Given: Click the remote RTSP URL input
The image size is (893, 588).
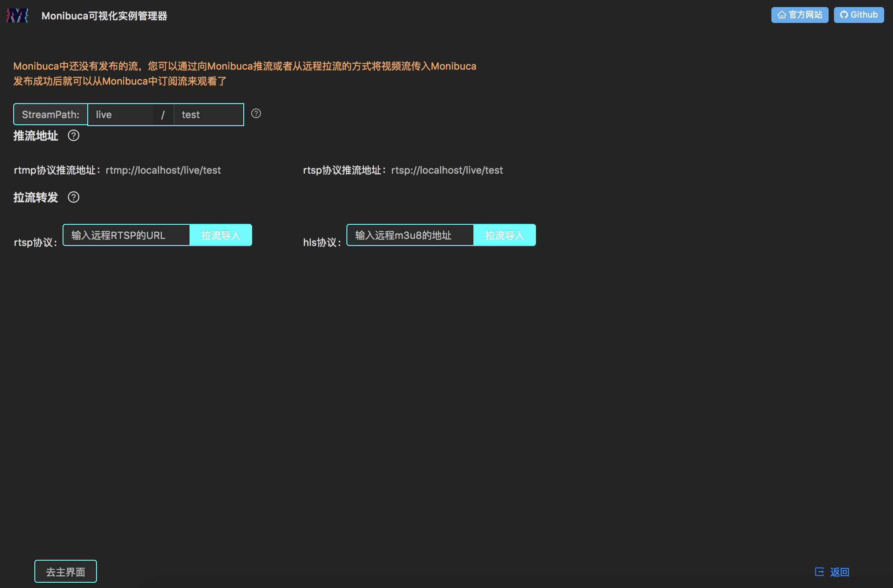Looking at the screenshot, I should point(127,235).
